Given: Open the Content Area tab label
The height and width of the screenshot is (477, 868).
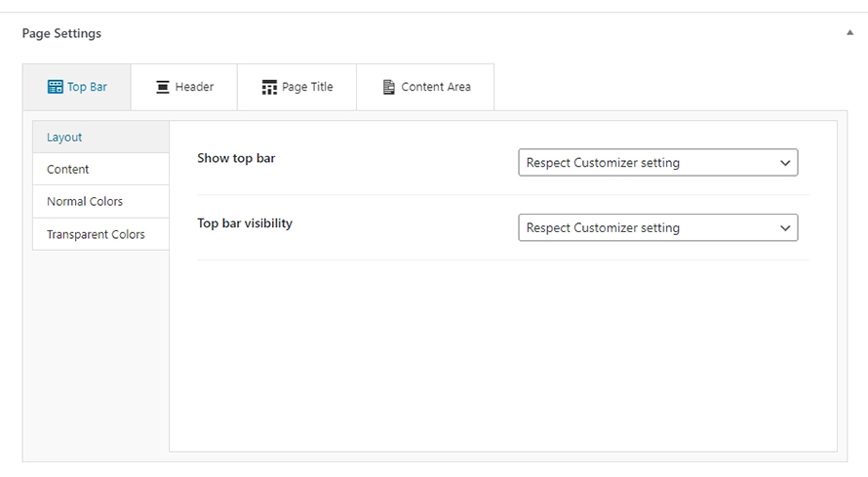Looking at the screenshot, I should (x=436, y=87).
